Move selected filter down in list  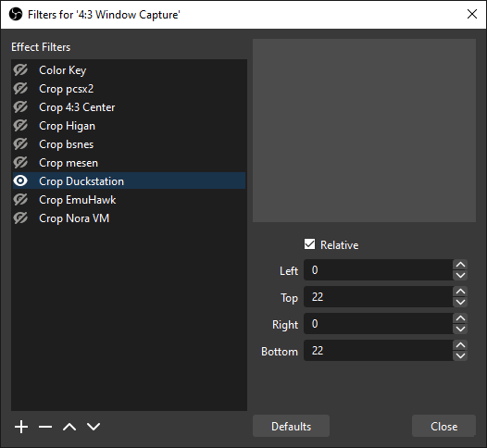point(94,427)
